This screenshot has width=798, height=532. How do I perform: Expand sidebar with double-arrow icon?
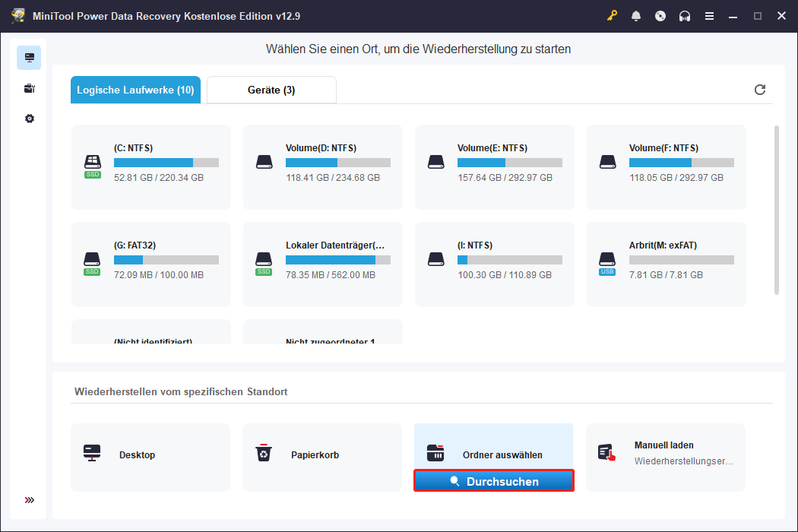pyautogui.click(x=29, y=500)
